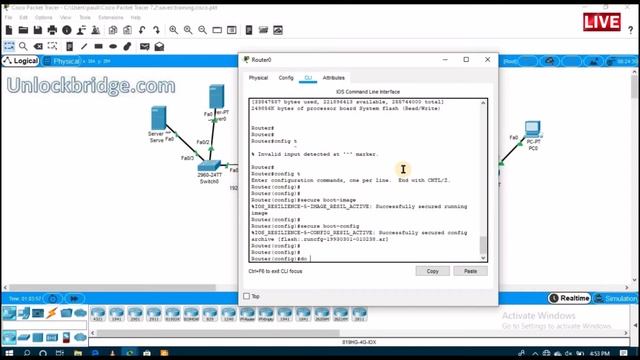Pick the Draw Rectangle tool
Viewport: 640px width, 360px height.
click(x=98, y=46)
